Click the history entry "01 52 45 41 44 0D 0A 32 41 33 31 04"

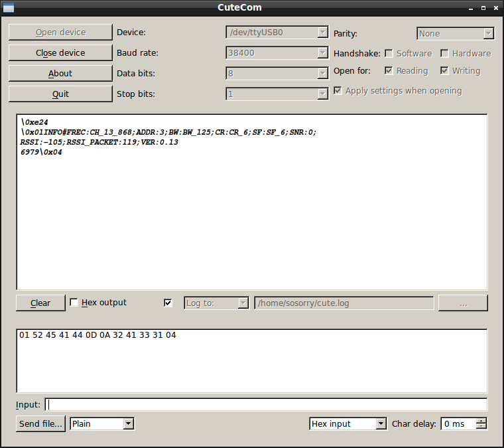[x=97, y=335]
